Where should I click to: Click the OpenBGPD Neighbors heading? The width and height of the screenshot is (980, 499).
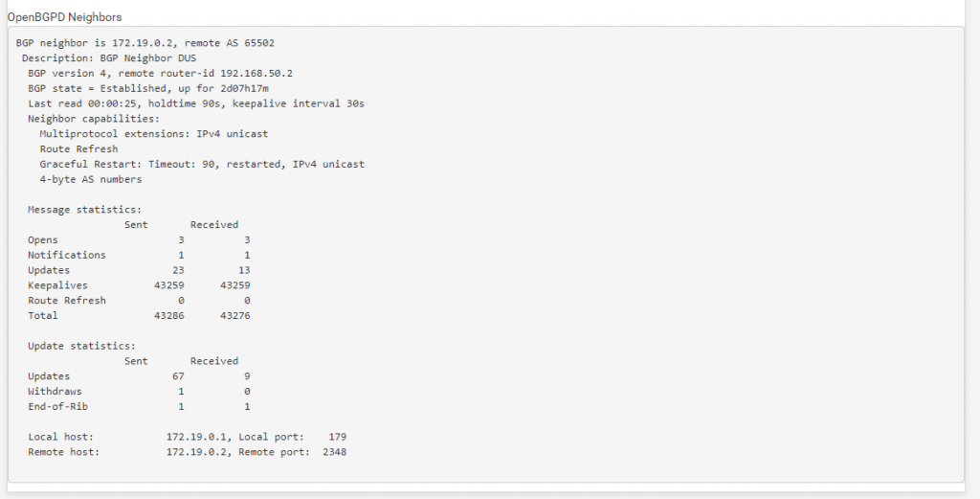click(x=64, y=17)
